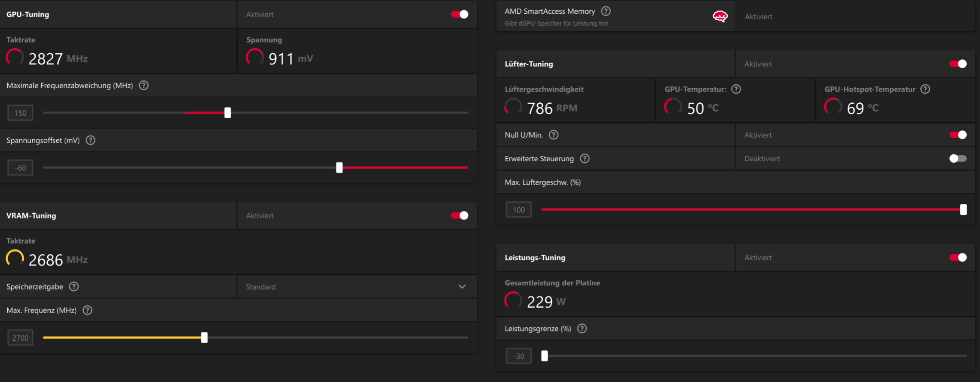Open help icon beside GPU-Hotspot-Temperatur
The image size is (980, 382).
click(x=925, y=89)
